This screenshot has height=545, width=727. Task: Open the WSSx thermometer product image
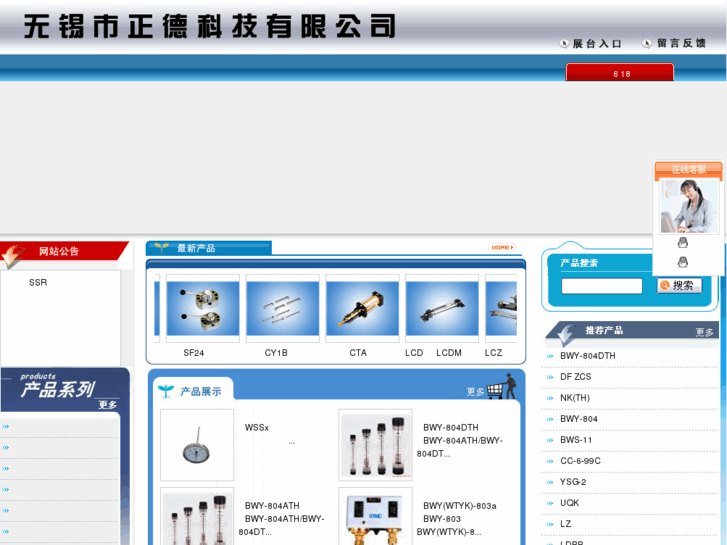pos(197,445)
